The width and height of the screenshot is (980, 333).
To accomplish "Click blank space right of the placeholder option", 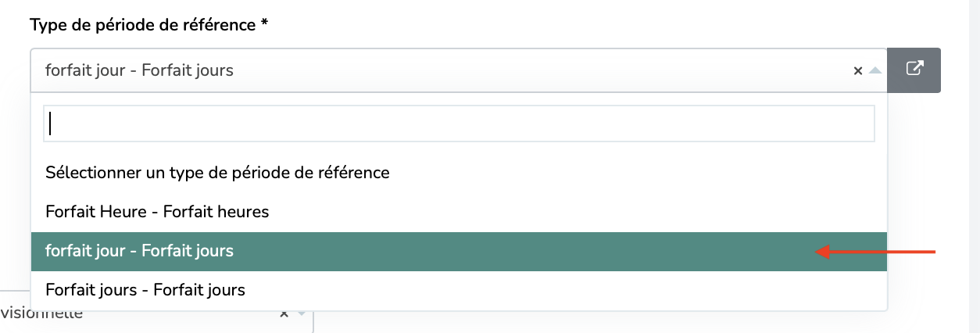I will [638, 172].
